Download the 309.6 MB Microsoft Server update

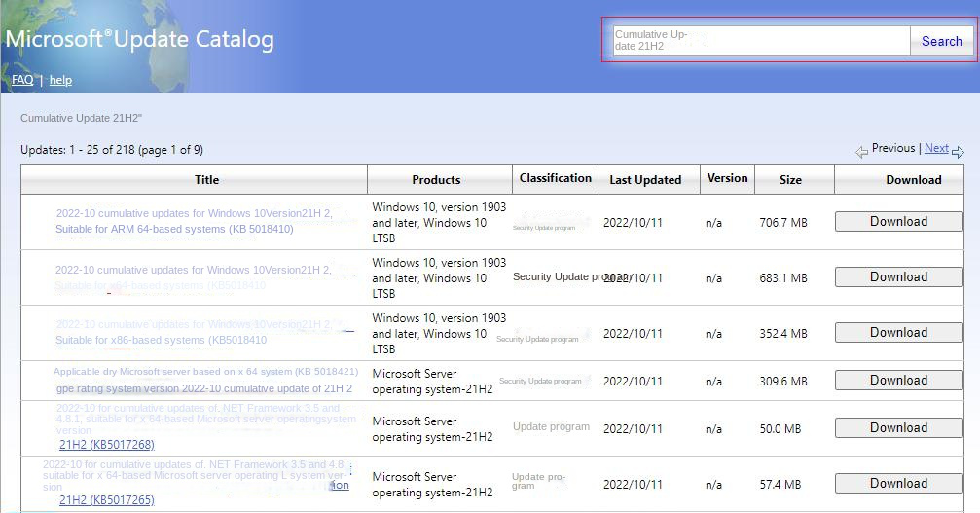click(898, 381)
